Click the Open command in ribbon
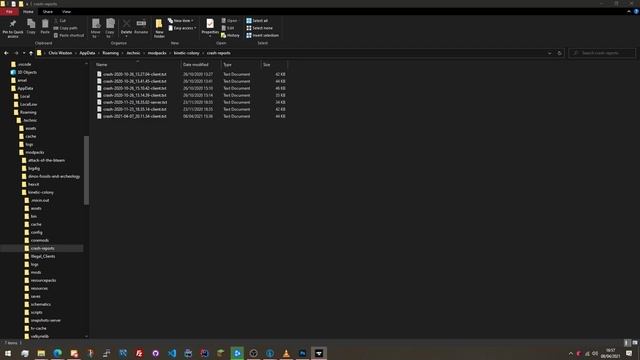The height and width of the screenshot is (360, 640). pyautogui.click(x=230, y=20)
